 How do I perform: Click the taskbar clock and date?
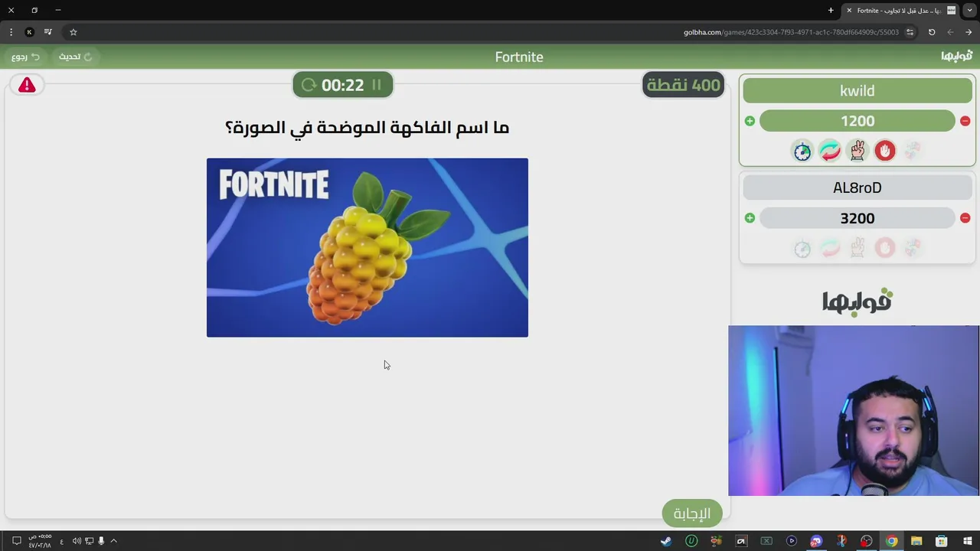(x=40, y=541)
